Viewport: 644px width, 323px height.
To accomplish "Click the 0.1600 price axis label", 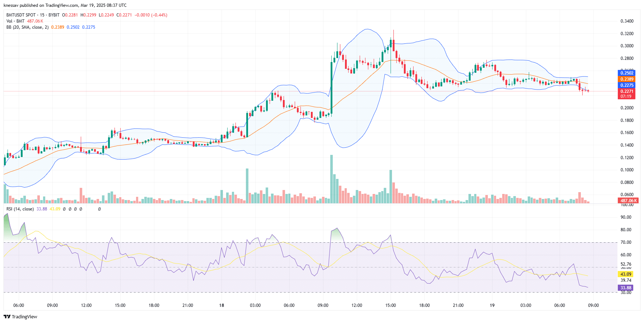I will point(627,133).
